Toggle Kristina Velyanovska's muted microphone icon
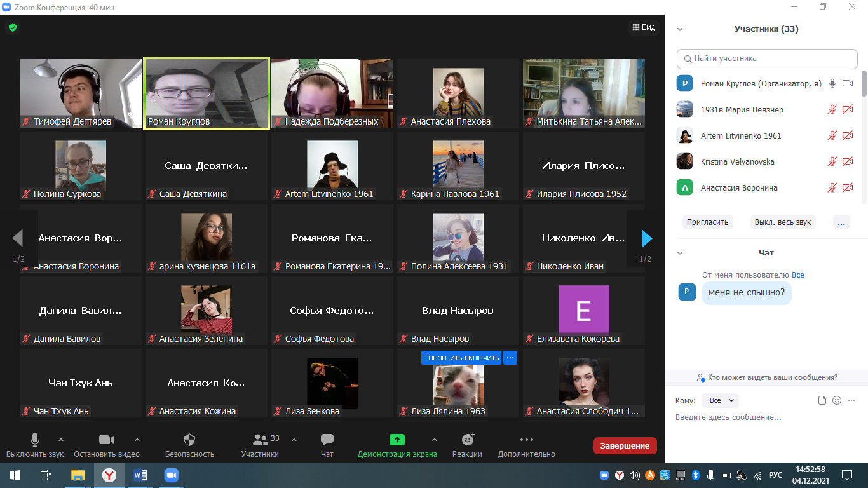Image resolution: width=868 pixels, height=488 pixels. point(832,161)
